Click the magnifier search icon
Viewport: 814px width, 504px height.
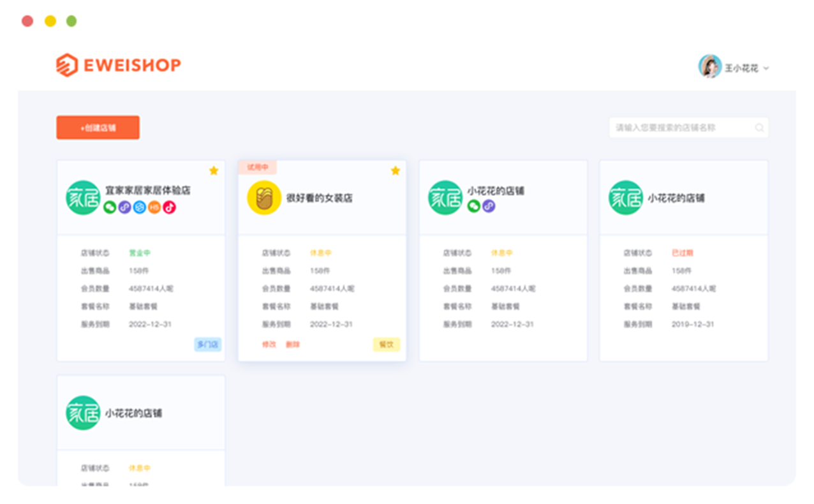[759, 128]
